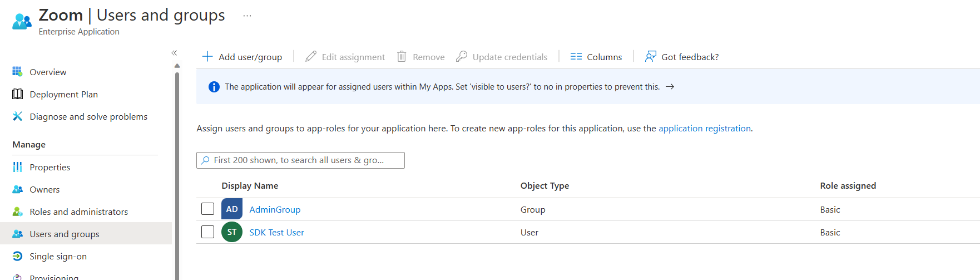
Task: Click the Add user/group button label
Action: 250,57
